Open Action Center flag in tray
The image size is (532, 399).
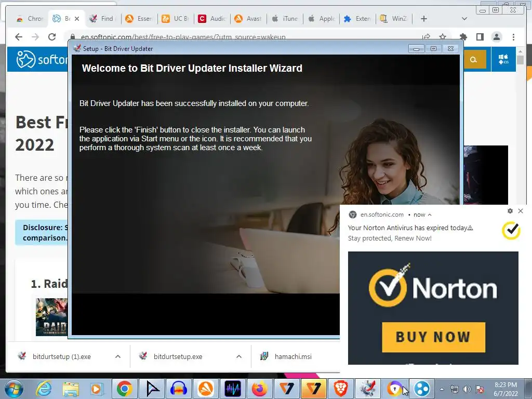pyautogui.click(x=480, y=389)
